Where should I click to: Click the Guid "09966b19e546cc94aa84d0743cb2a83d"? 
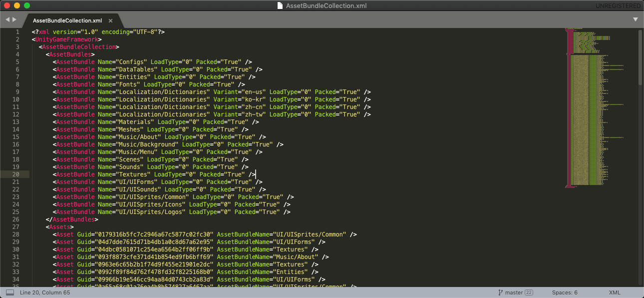pos(154,279)
